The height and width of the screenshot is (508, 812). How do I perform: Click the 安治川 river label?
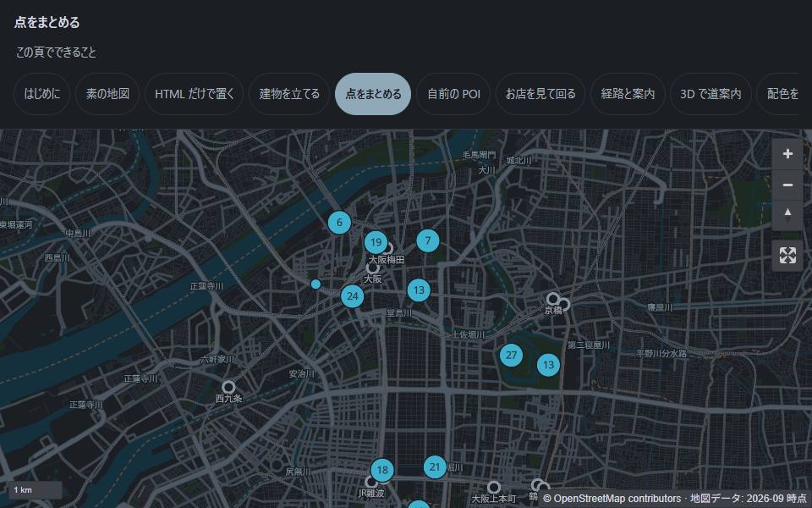tap(301, 373)
